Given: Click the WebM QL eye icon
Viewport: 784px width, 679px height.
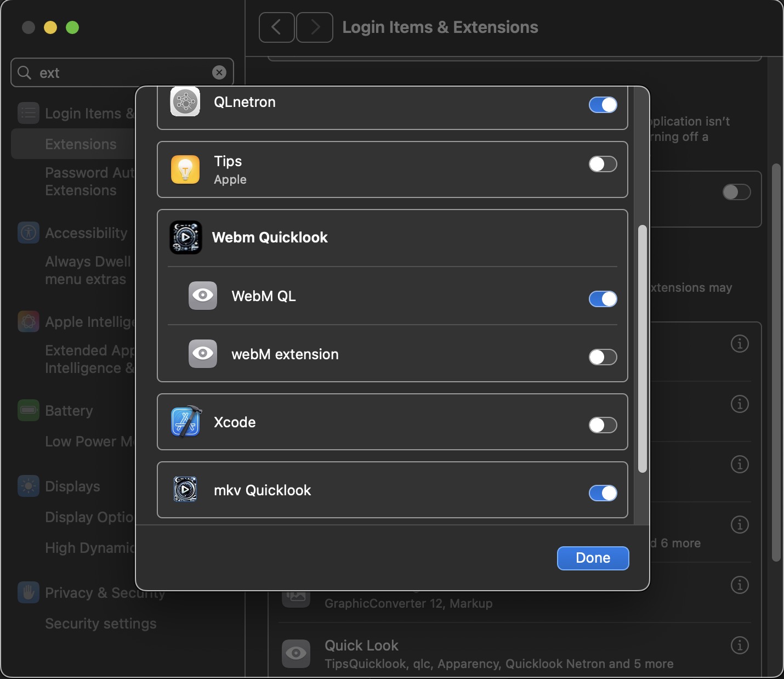Looking at the screenshot, I should pyautogui.click(x=203, y=296).
